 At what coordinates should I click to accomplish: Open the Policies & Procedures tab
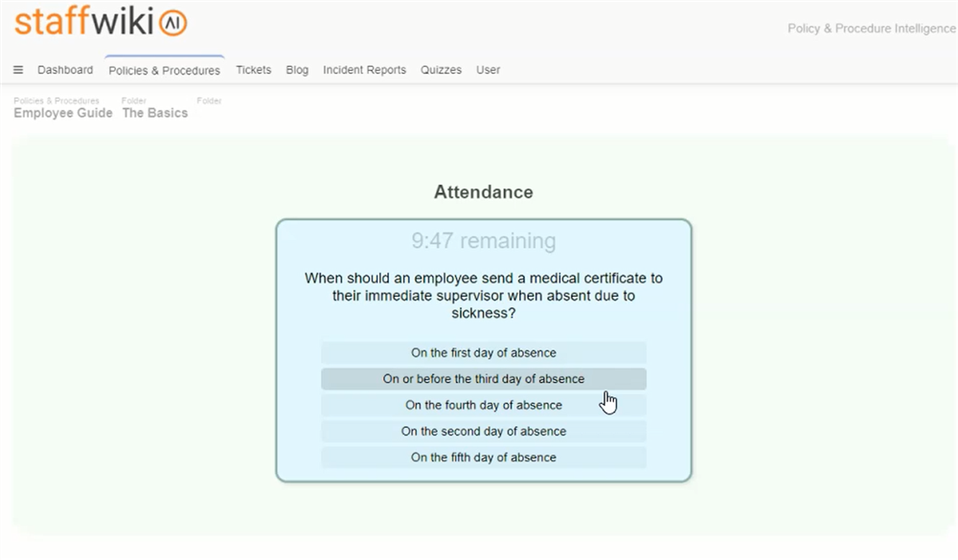164,71
